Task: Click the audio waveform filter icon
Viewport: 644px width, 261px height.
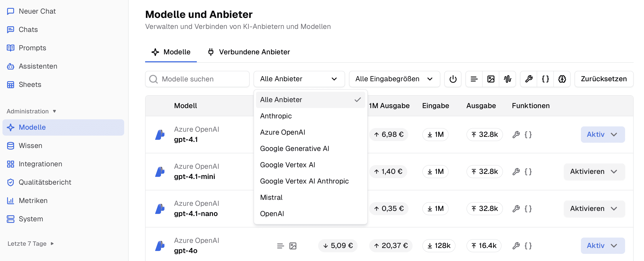Action: tap(507, 79)
